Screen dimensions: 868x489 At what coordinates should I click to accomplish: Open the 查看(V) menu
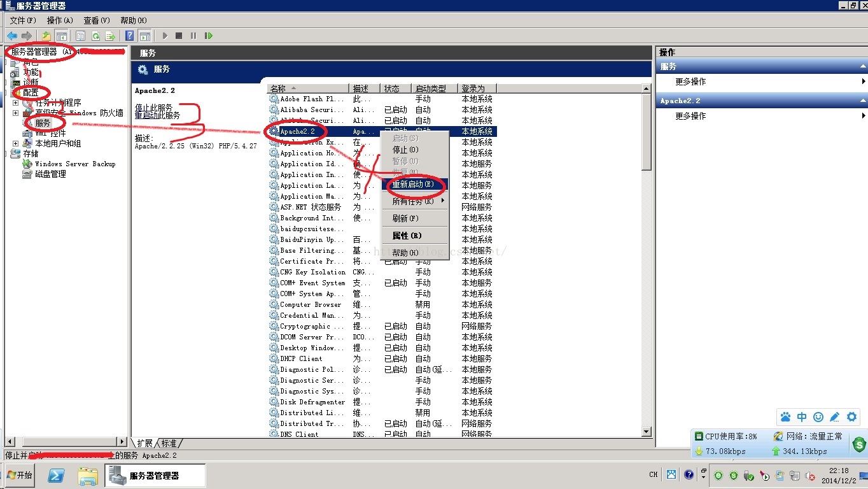click(97, 20)
